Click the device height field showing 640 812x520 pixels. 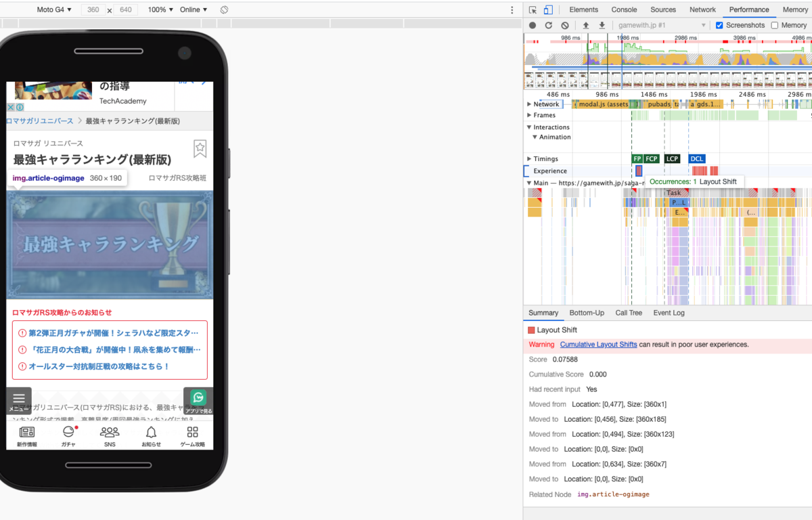coord(126,9)
